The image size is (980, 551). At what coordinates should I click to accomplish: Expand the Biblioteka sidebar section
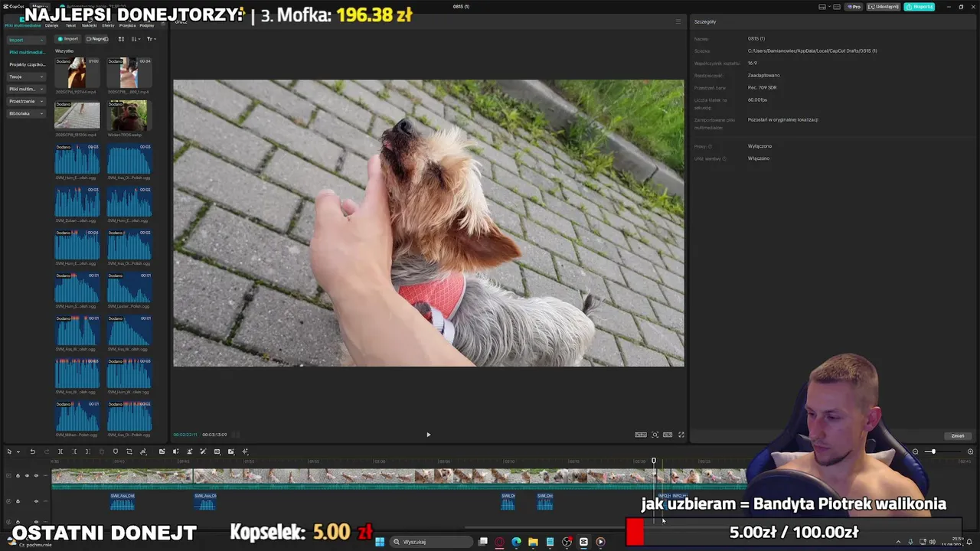tap(26, 113)
